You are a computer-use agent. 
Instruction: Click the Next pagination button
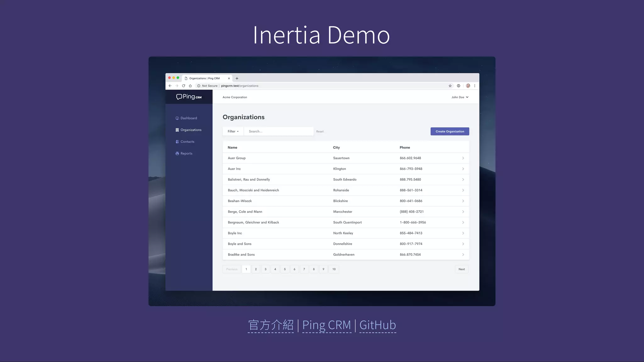[462, 269]
